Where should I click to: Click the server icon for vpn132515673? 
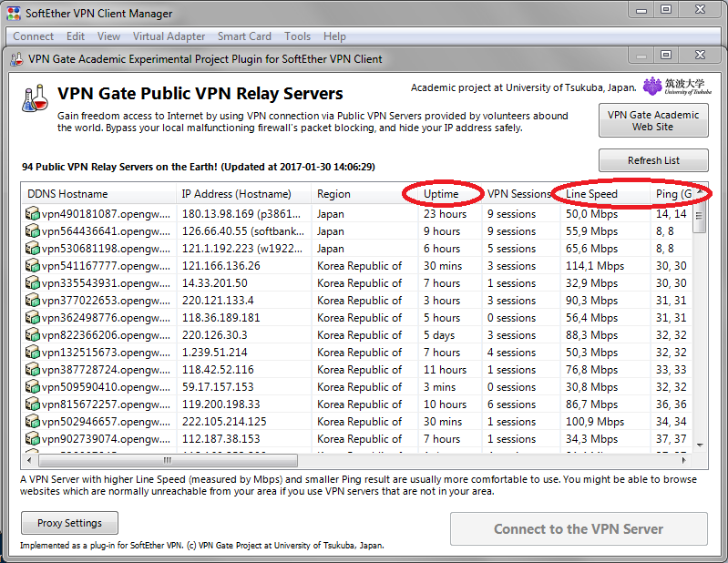(x=33, y=353)
